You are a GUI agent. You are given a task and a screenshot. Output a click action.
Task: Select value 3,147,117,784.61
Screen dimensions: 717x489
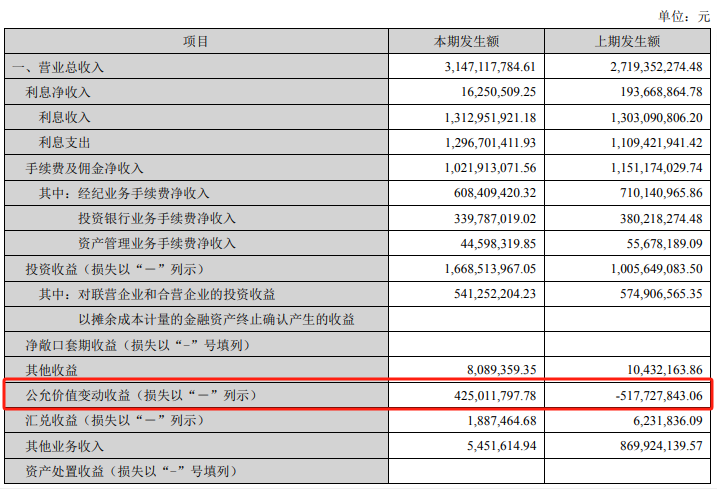coord(490,67)
